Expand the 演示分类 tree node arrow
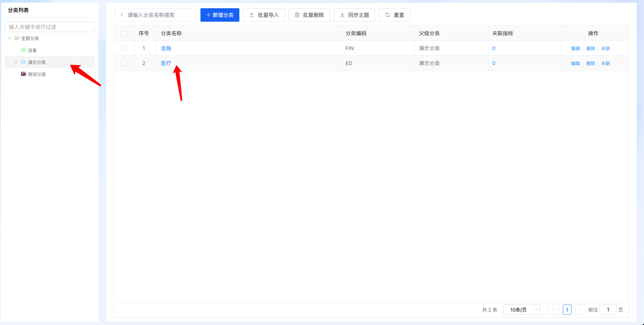The width and height of the screenshot is (644, 325). [x=16, y=62]
